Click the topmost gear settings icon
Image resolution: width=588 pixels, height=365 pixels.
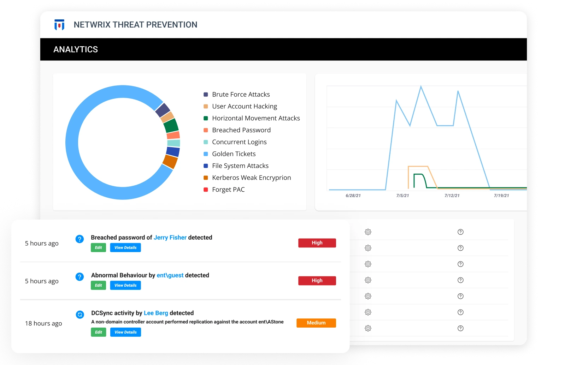(368, 232)
